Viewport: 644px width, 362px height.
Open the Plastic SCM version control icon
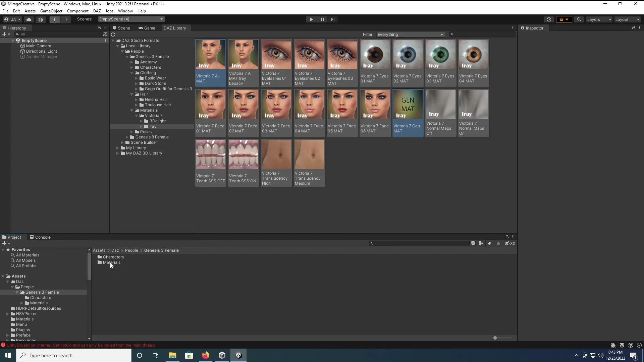tap(41, 19)
